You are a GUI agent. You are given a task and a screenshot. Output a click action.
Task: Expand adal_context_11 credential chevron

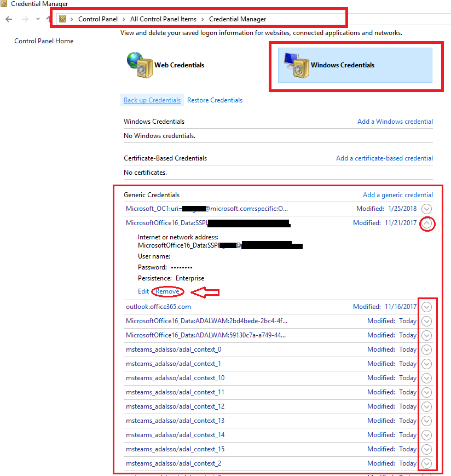(x=426, y=393)
